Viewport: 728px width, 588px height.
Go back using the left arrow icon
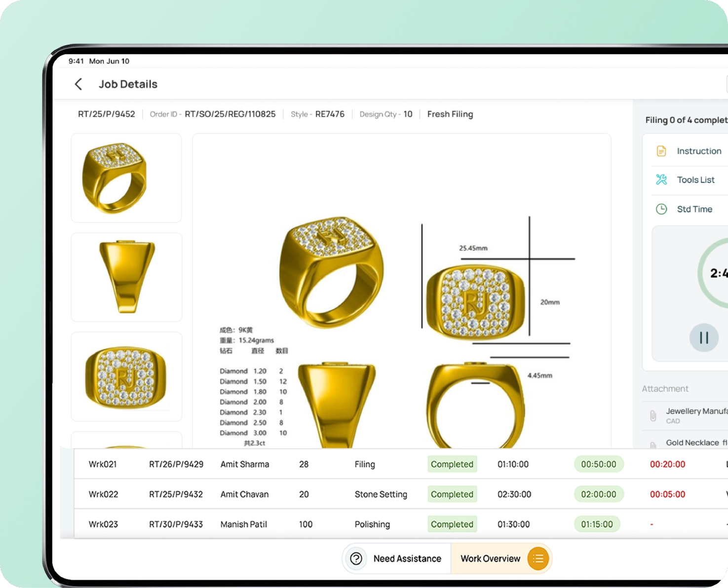[78, 84]
